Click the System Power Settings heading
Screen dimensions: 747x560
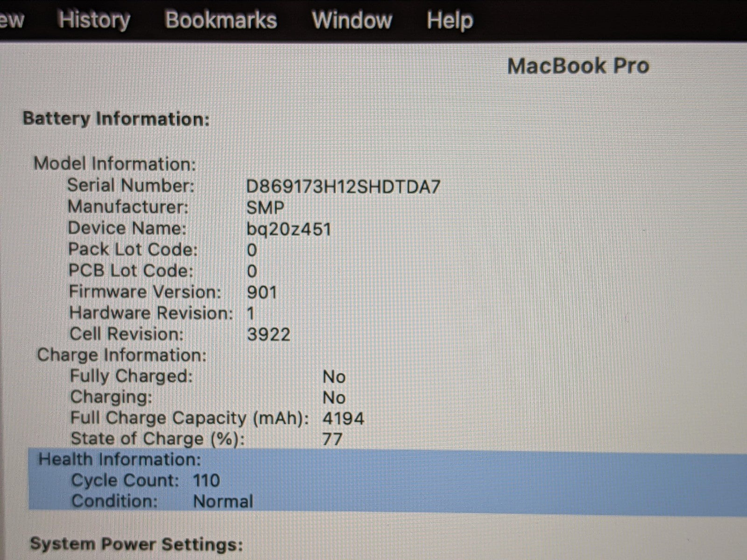pyautogui.click(x=136, y=544)
